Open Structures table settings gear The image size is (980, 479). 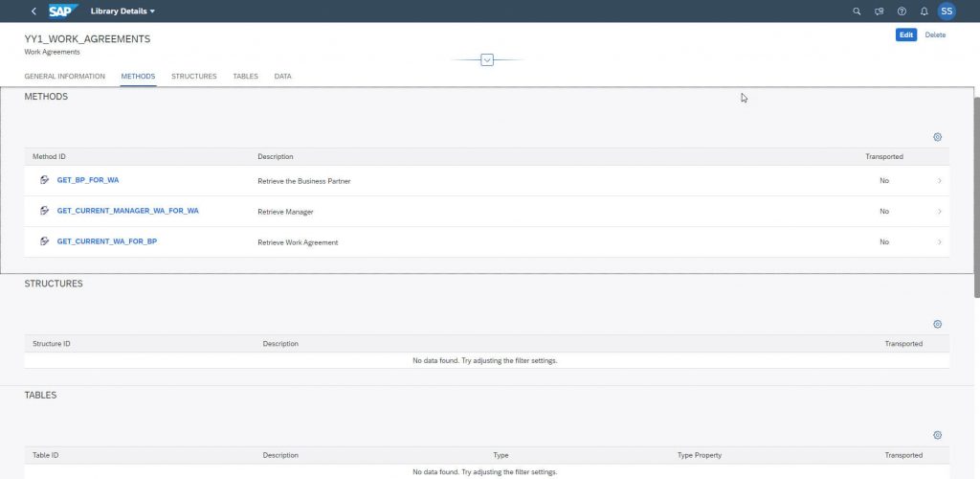937,324
